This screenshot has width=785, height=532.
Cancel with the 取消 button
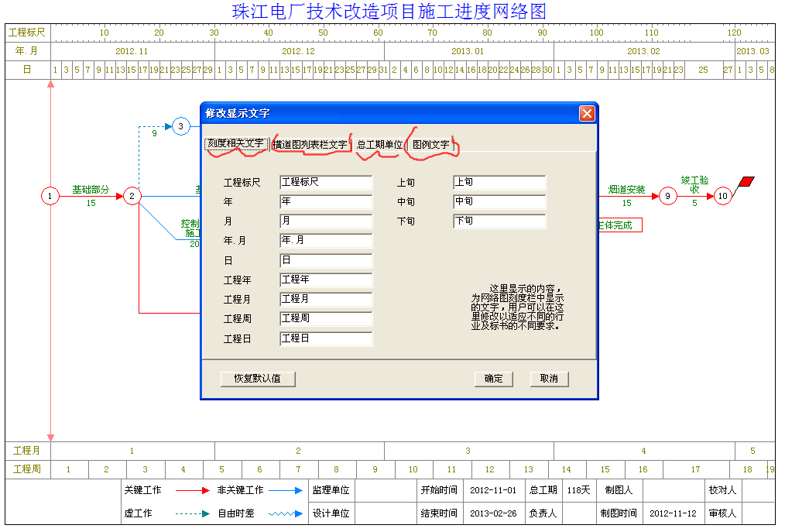pyautogui.click(x=549, y=379)
